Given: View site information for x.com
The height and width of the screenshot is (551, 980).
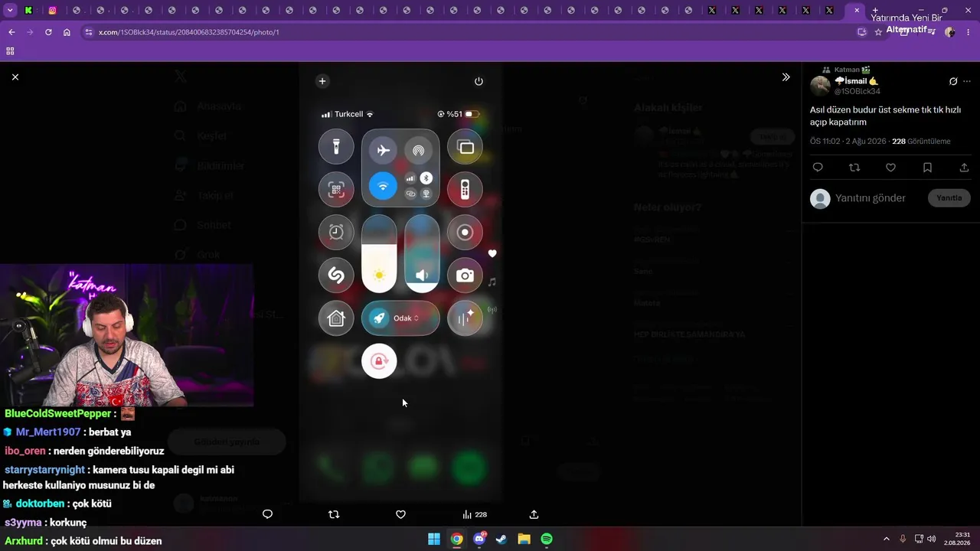Looking at the screenshot, I should (x=89, y=32).
